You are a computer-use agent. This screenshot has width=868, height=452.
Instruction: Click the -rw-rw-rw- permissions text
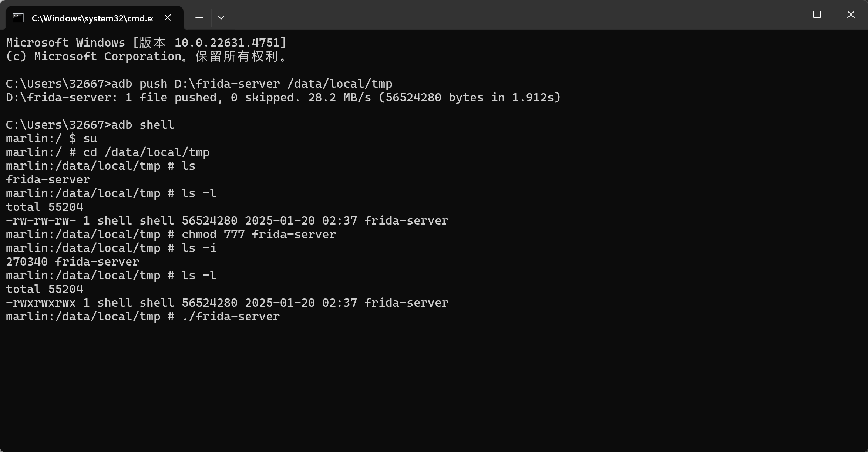[x=41, y=221]
